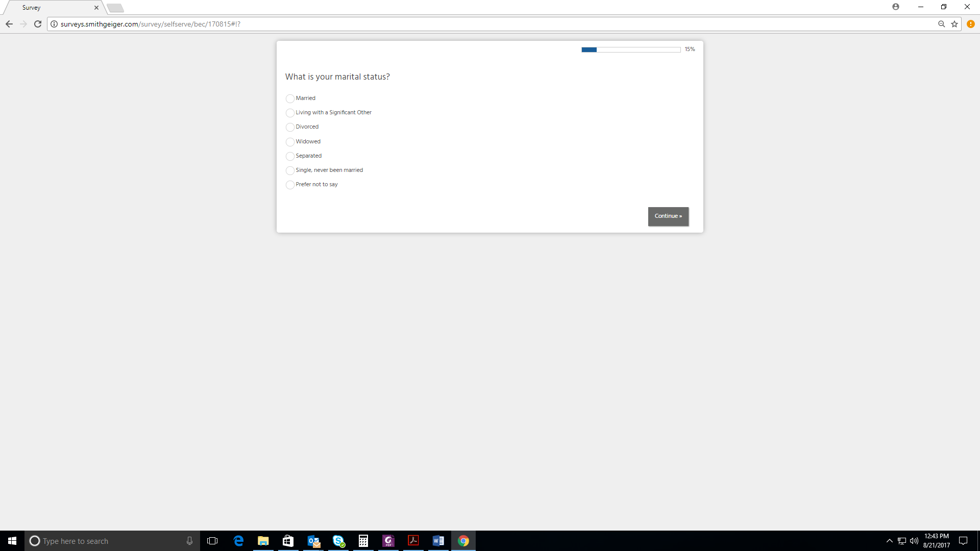The width and height of the screenshot is (980, 551).
Task: Open the Chrome profile icon
Action: pos(896,7)
